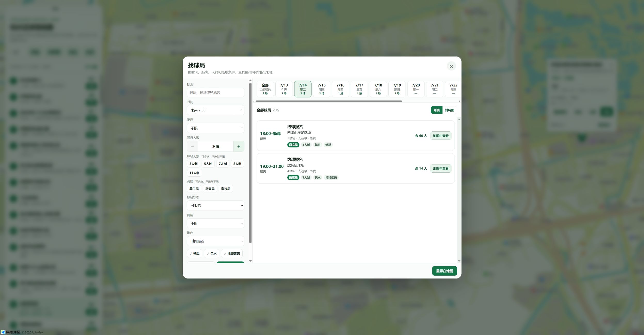Close the 找球局 dialog
The width and height of the screenshot is (644, 335).
click(451, 66)
